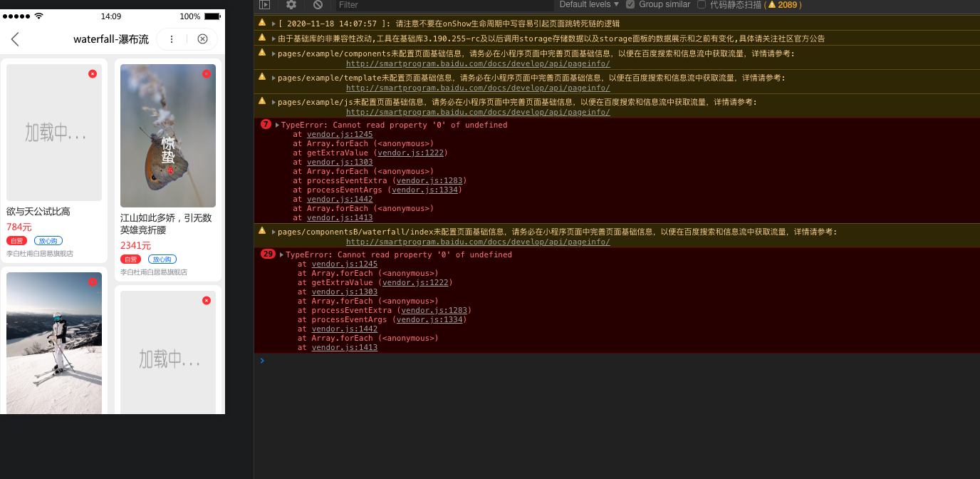980x479 pixels.
Task: Click the 自营 tag under 784元
Action: point(16,241)
